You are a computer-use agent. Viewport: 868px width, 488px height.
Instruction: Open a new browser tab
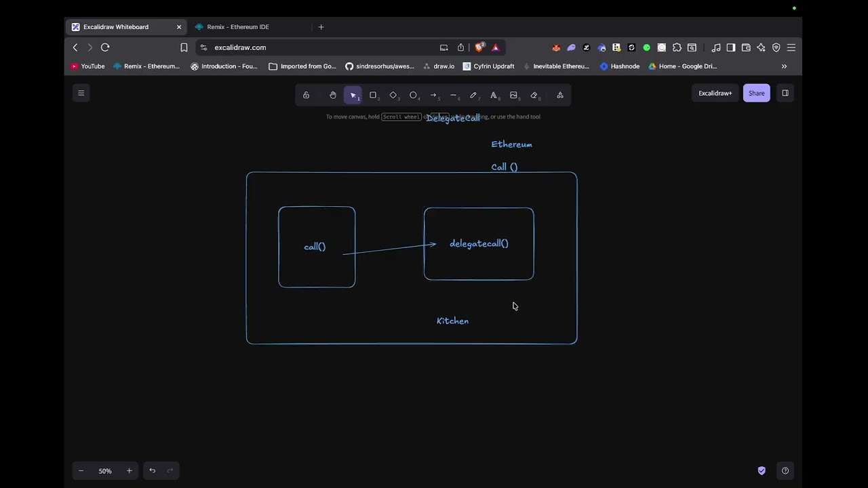tap(321, 27)
